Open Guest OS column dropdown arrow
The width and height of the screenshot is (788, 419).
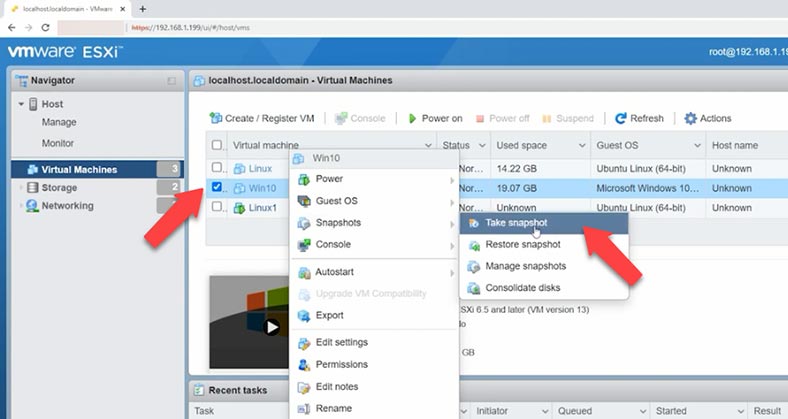click(698, 145)
